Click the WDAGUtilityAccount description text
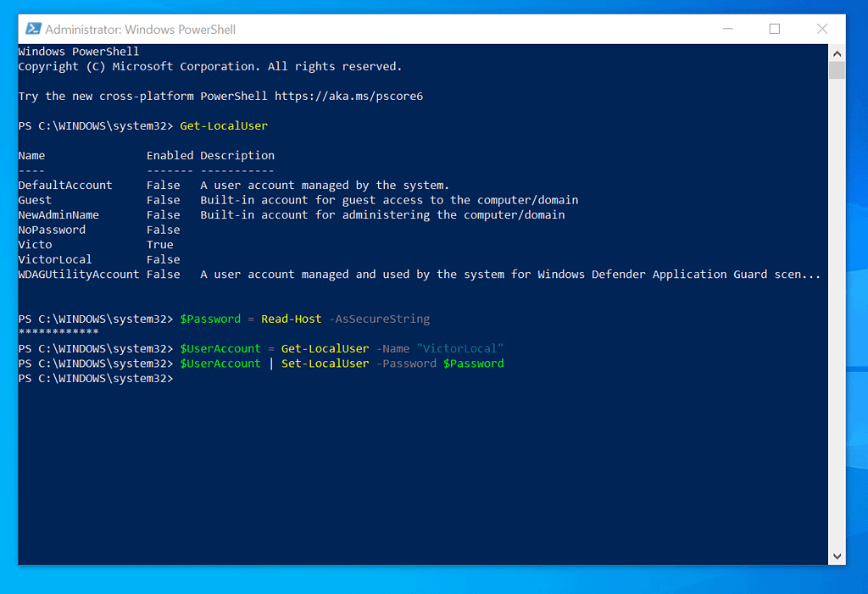The image size is (868, 594). click(510, 275)
